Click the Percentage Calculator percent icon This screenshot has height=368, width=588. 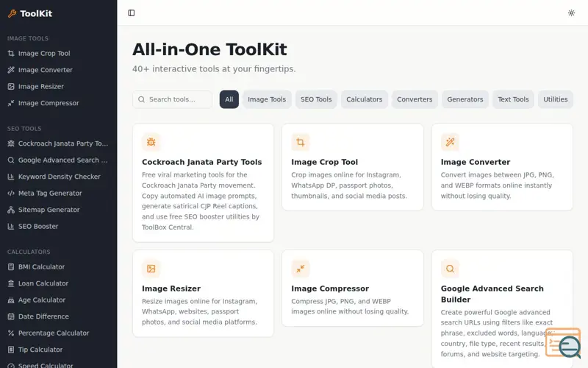coord(11,333)
